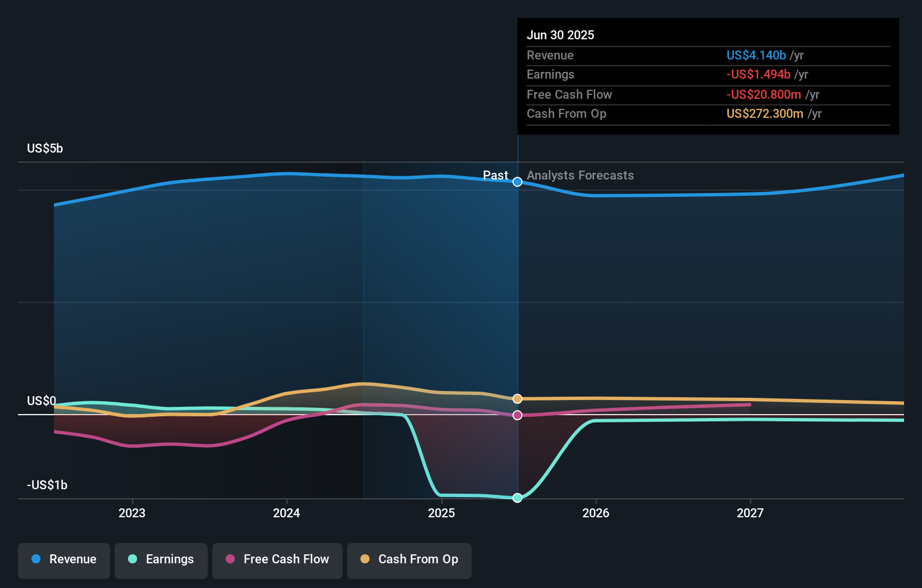Click the Earnings row label in tooltip
The width and height of the screenshot is (922, 588).
point(550,74)
